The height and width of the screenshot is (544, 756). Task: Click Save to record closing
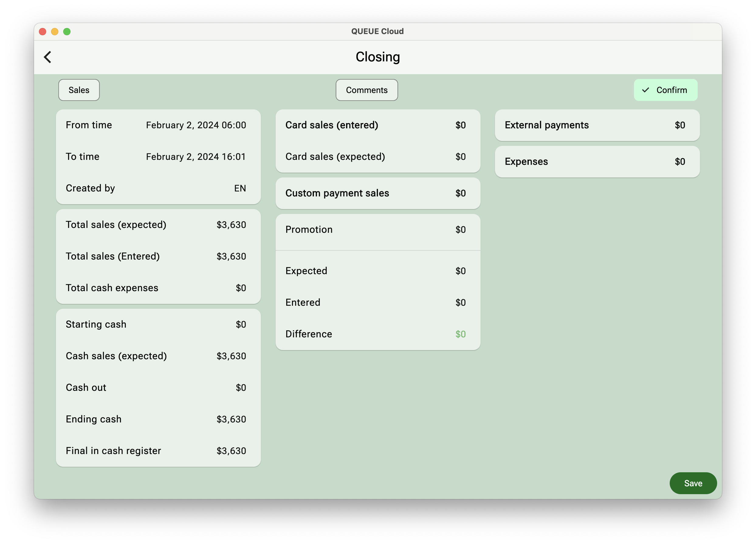[693, 483]
